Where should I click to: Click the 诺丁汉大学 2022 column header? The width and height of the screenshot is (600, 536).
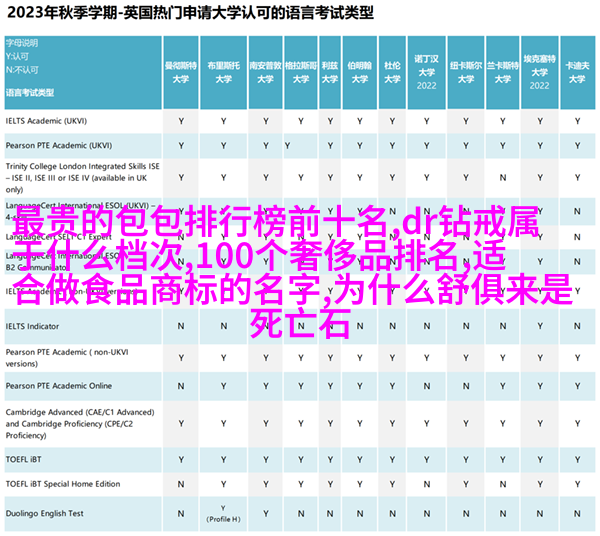pos(426,72)
